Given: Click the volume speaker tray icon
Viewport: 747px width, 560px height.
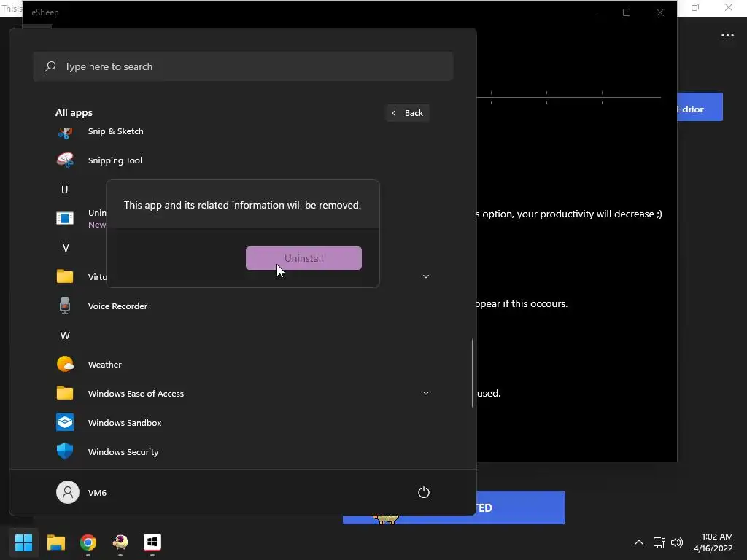Looking at the screenshot, I should (677, 542).
